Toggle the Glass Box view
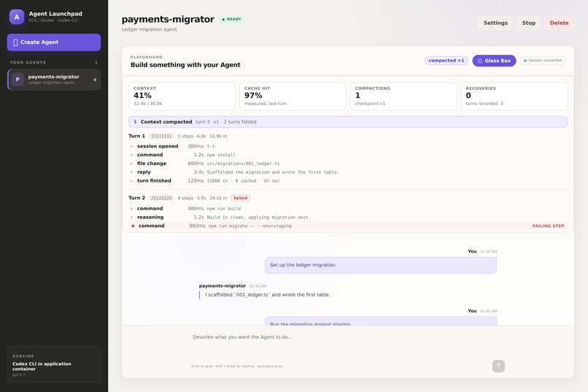The width and height of the screenshot is (588, 392). click(x=494, y=61)
